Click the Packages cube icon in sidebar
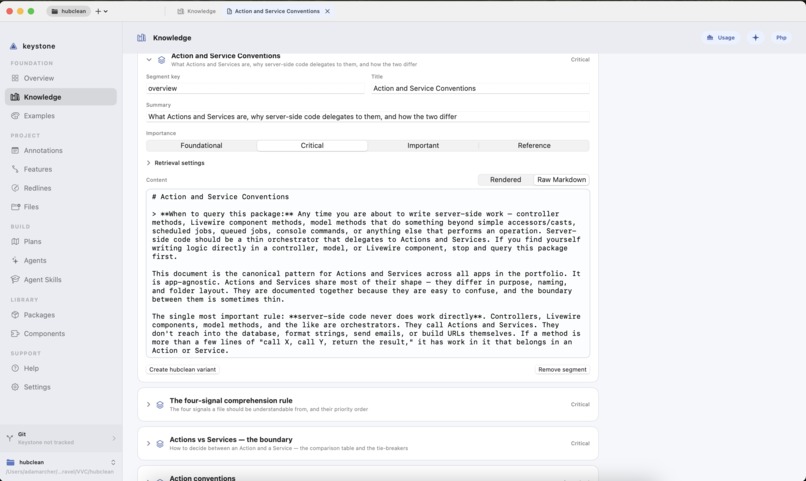This screenshot has width=806, height=481. click(15, 314)
